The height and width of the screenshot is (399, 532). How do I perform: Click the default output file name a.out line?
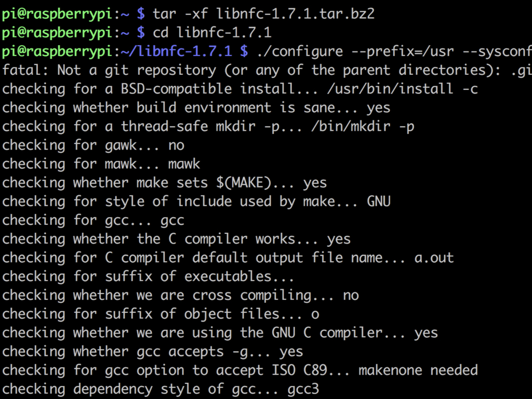pyautogui.click(x=228, y=258)
